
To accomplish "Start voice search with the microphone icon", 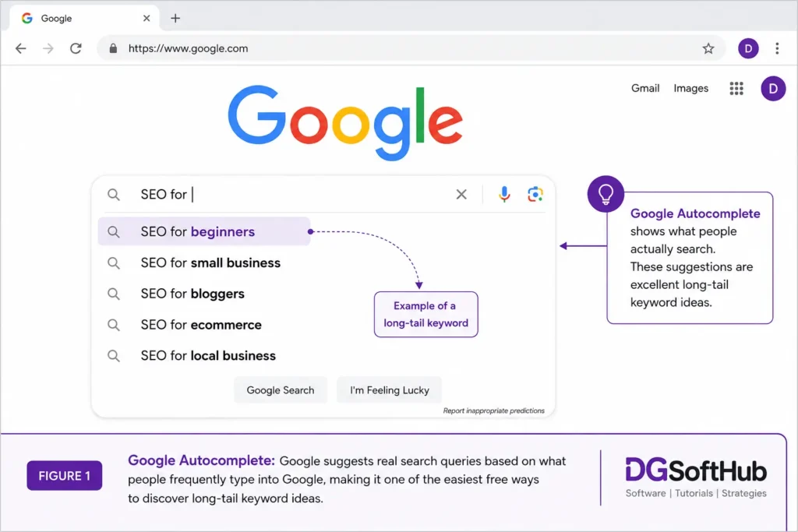I will pos(504,194).
